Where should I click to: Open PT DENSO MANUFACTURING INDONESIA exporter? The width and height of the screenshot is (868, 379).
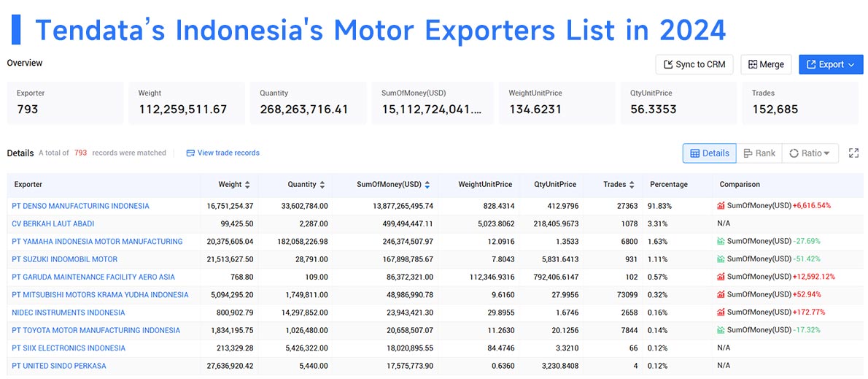pyautogui.click(x=80, y=206)
